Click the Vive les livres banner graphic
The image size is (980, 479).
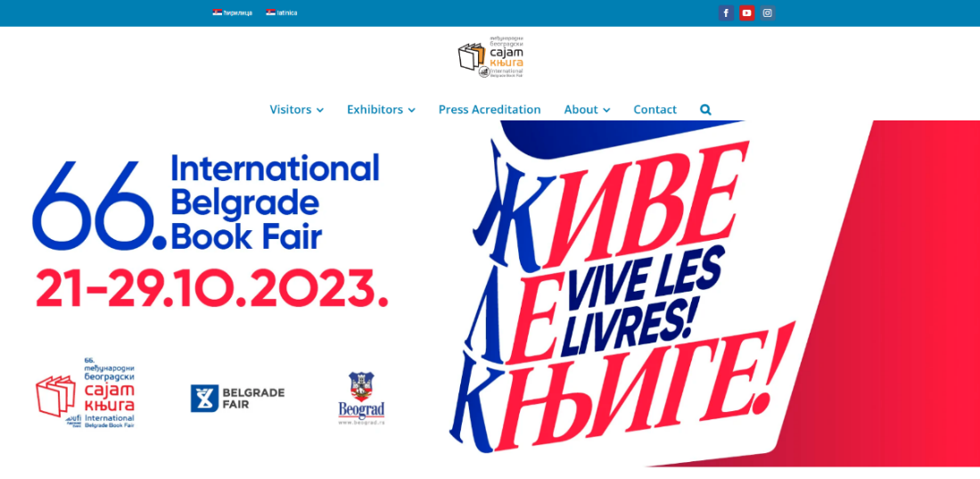(x=712, y=293)
